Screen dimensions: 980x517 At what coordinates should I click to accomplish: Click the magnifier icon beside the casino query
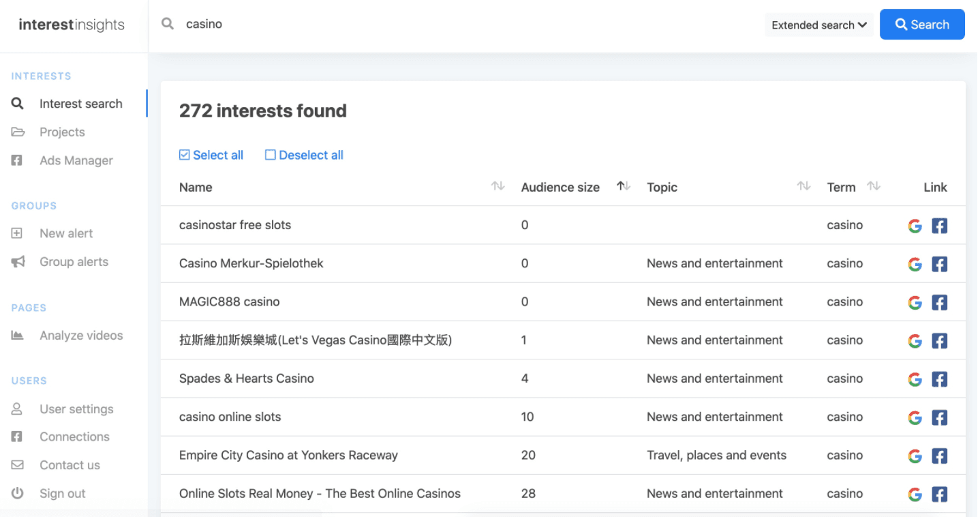(x=168, y=24)
